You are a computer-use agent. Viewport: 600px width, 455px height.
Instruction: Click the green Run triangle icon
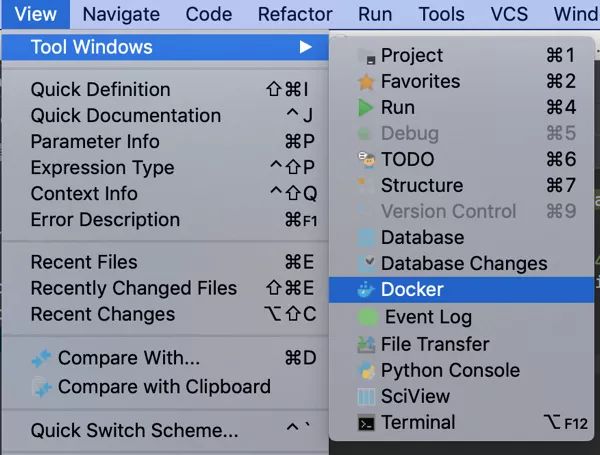click(x=365, y=108)
